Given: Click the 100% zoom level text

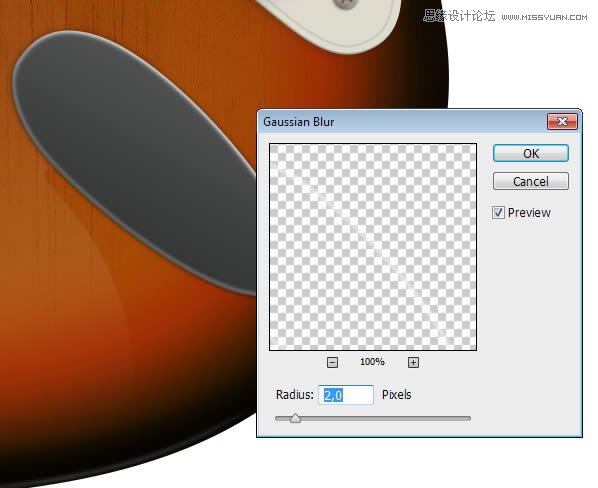Looking at the screenshot, I should (x=372, y=361).
